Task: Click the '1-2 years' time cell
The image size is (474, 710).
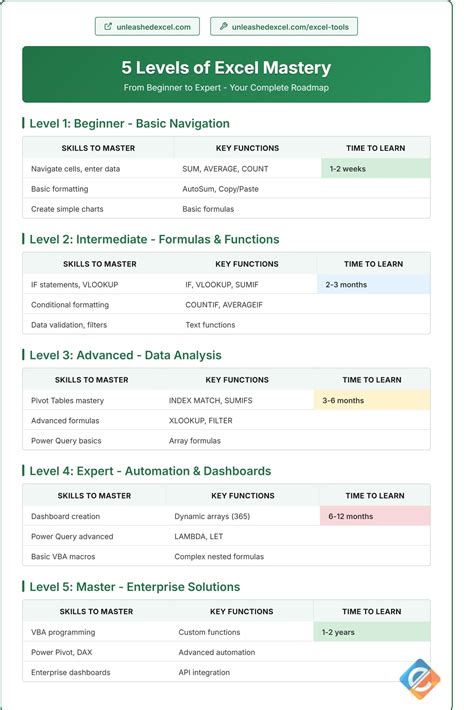Action: 372,632
